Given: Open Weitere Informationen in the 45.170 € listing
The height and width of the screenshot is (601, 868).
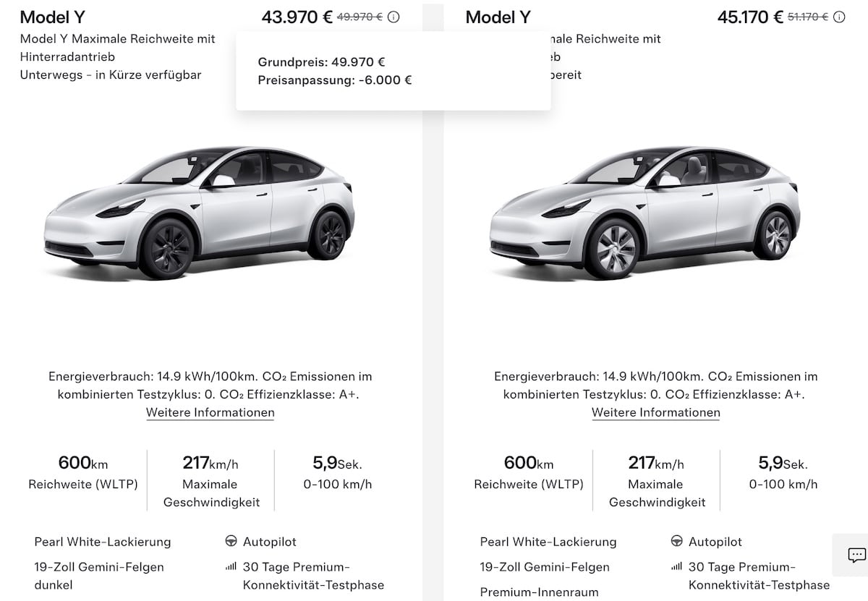Looking at the screenshot, I should [x=656, y=413].
